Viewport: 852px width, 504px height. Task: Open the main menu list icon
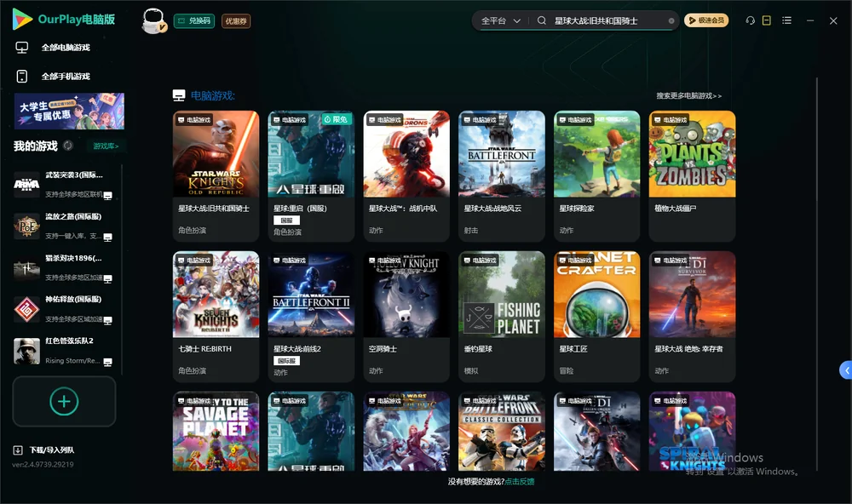pyautogui.click(x=786, y=20)
